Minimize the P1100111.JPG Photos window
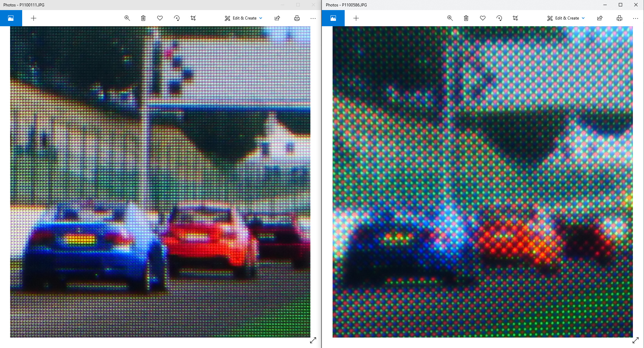This screenshot has width=644, height=348. point(283,5)
